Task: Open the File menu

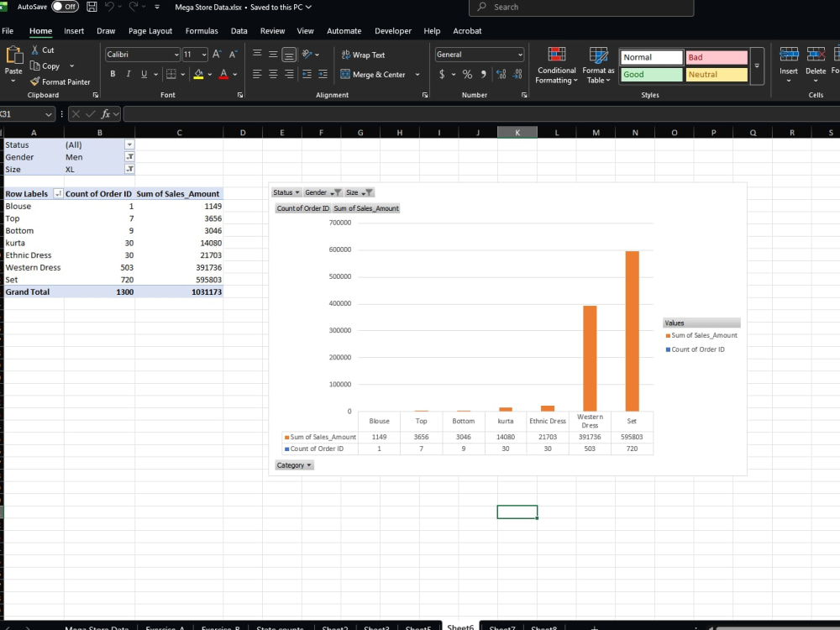Action: click(x=8, y=31)
